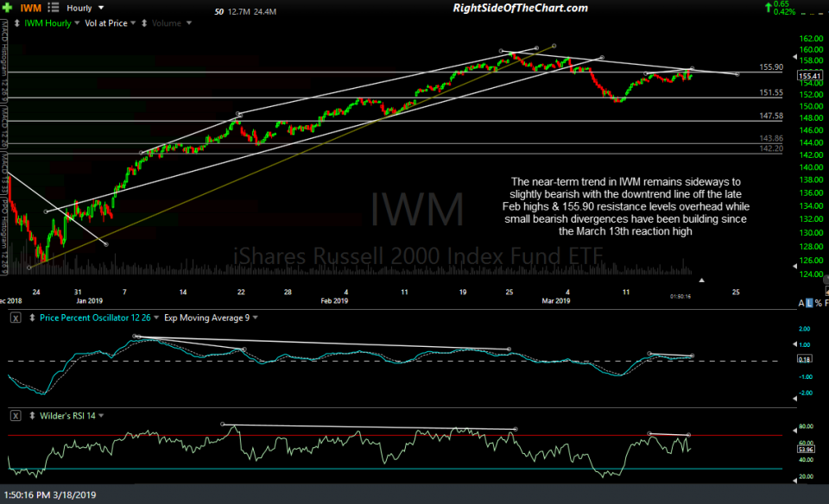The image size is (829, 504).
Task: Enable the L logarithmic scale option
Action: point(809,302)
